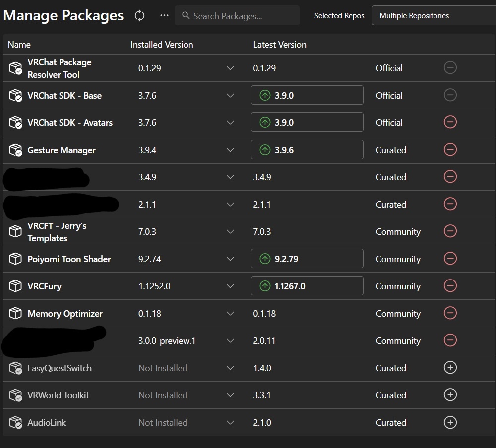
Task: Update Poiyomi Toon Shader to 9.2.79
Action: click(307, 259)
